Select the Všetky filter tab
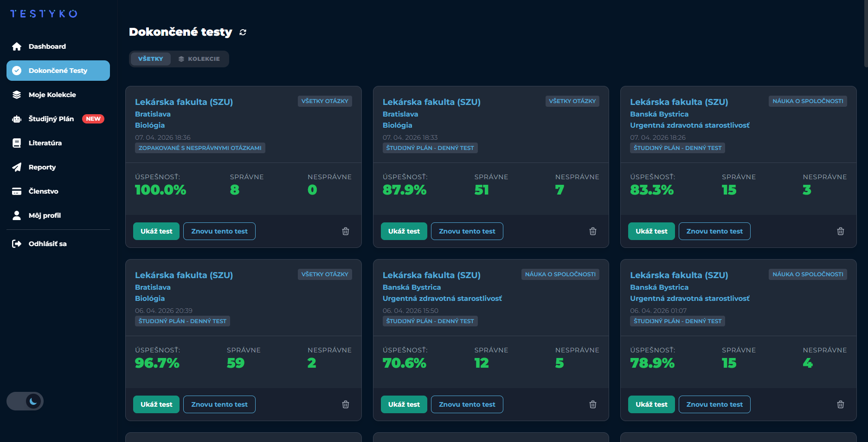 click(x=150, y=59)
